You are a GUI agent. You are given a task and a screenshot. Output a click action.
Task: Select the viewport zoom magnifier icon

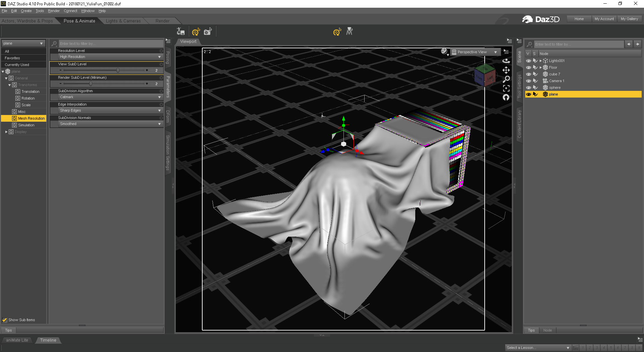tap(506, 79)
